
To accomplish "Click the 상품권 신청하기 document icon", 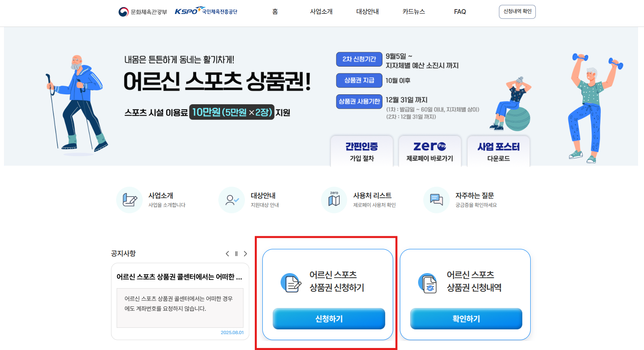I will [x=291, y=283].
